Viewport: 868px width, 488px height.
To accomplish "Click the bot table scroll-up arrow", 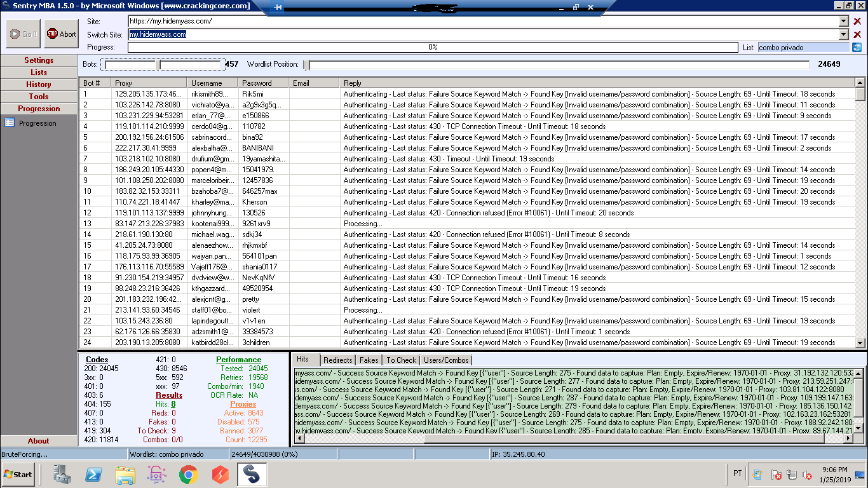I will click(x=860, y=83).
